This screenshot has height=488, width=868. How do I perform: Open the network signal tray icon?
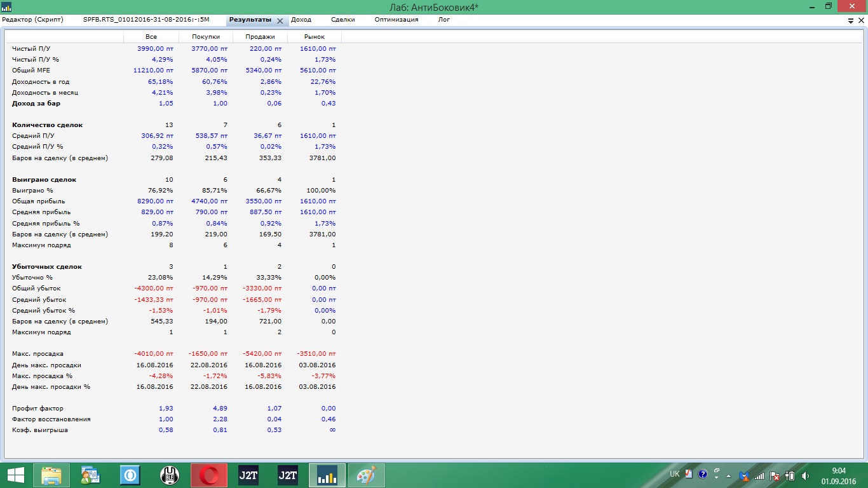point(759,475)
